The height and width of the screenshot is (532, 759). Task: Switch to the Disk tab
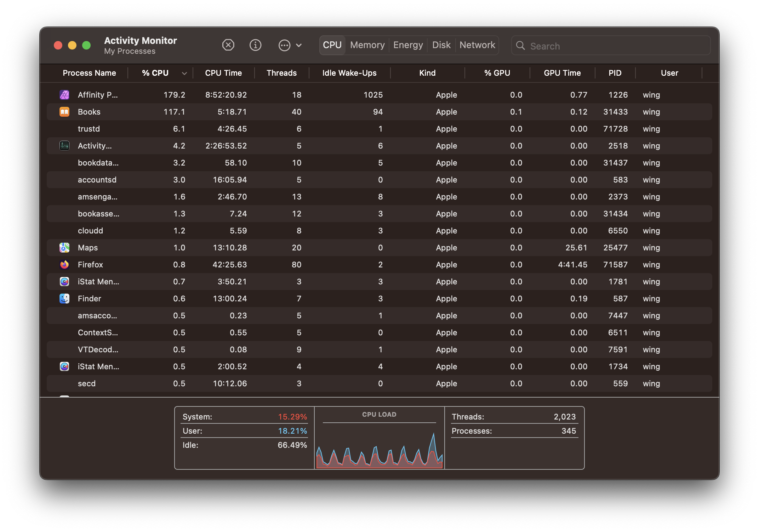[x=441, y=45]
